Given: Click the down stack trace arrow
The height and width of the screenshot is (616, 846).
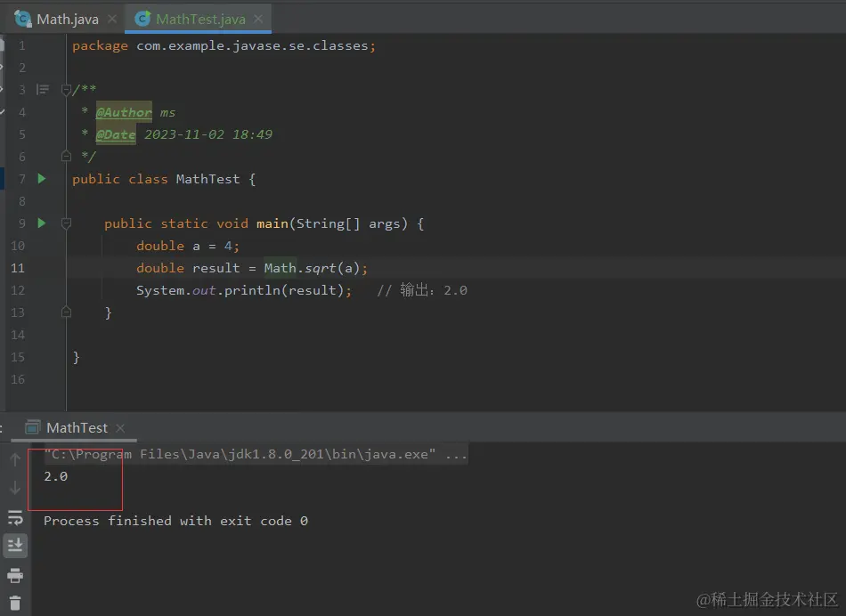Looking at the screenshot, I should pos(15,488).
